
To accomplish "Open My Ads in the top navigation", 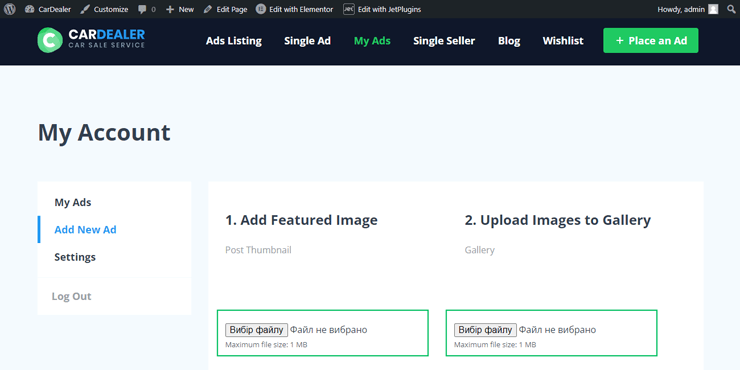I will 372,41.
